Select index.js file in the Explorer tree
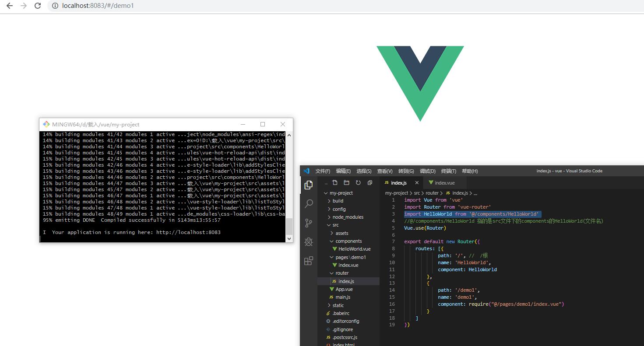The height and width of the screenshot is (346, 644). 343,281
